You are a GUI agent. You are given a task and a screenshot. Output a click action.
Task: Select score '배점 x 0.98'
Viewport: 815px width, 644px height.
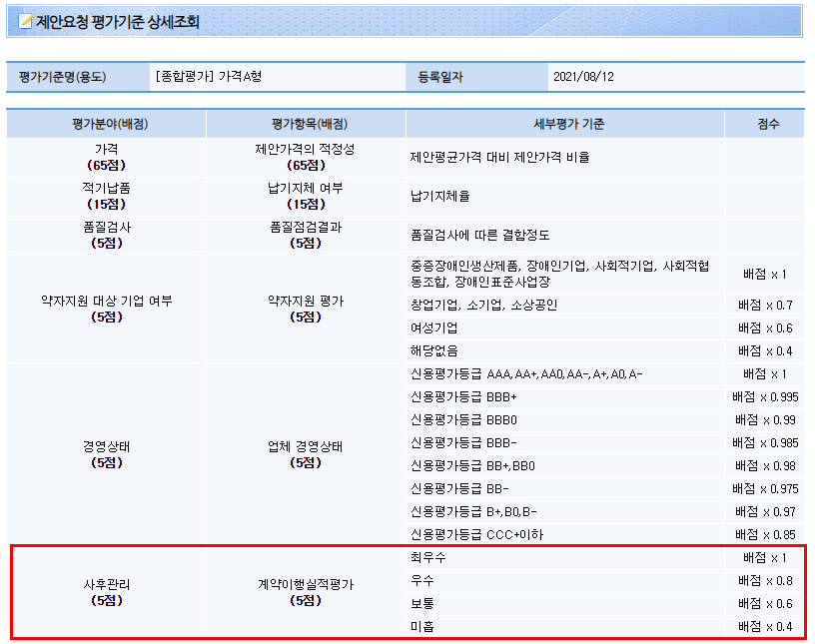765,465
